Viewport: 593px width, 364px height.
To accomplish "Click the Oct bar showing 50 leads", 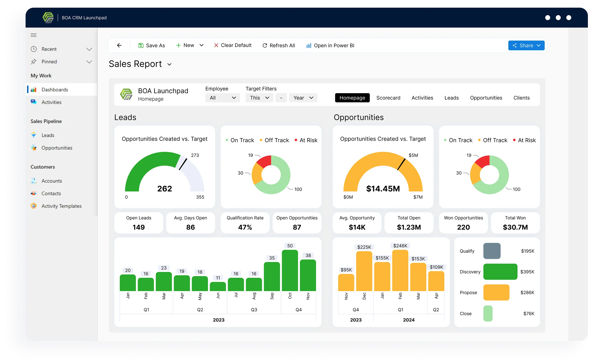I will (290, 271).
